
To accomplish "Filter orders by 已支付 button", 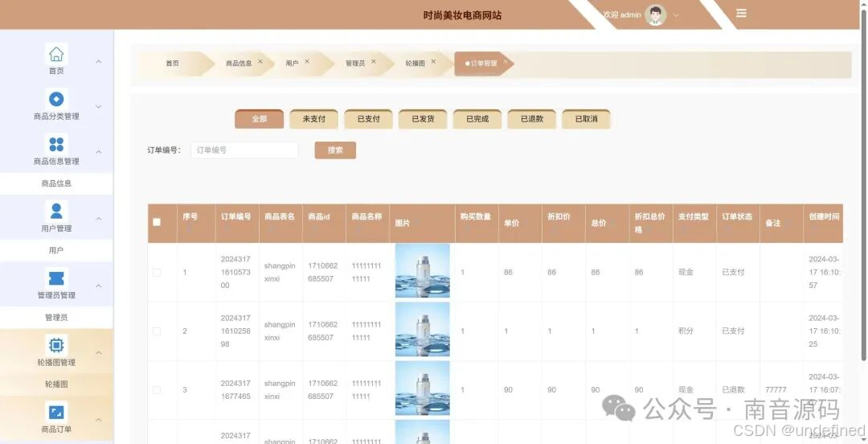I will [x=368, y=119].
